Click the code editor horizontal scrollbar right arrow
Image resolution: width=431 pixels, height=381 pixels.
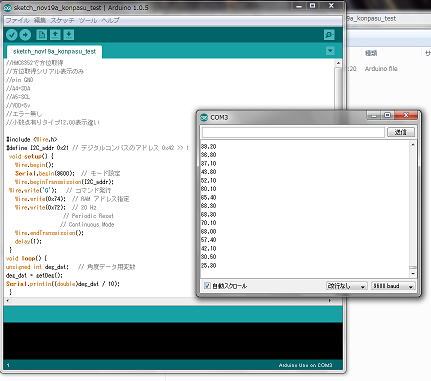[330, 300]
